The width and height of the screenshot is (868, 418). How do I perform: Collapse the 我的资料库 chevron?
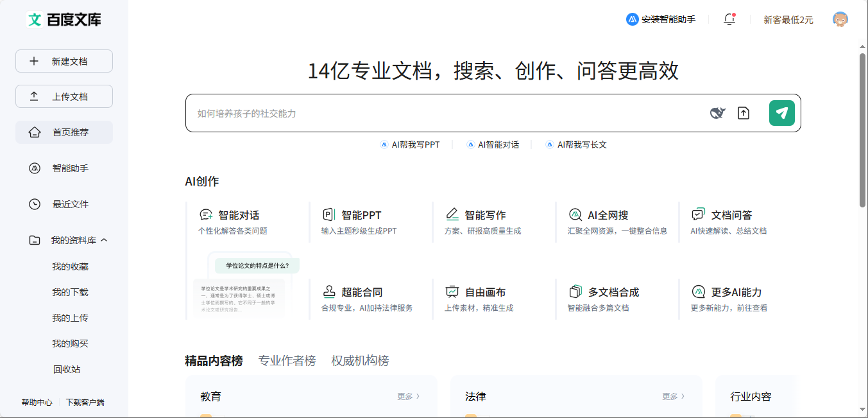point(105,240)
